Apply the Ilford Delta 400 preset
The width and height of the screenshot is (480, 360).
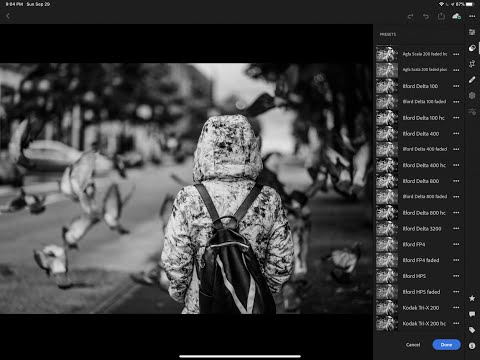coord(420,133)
